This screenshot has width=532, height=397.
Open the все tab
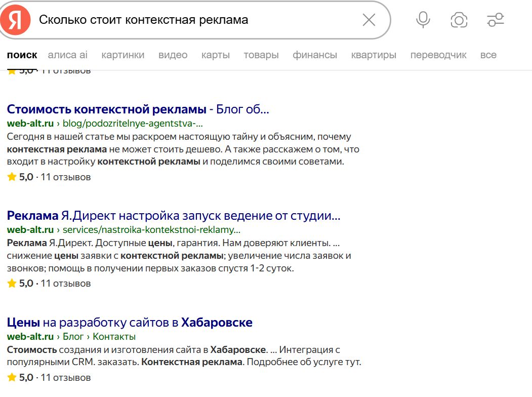point(488,55)
